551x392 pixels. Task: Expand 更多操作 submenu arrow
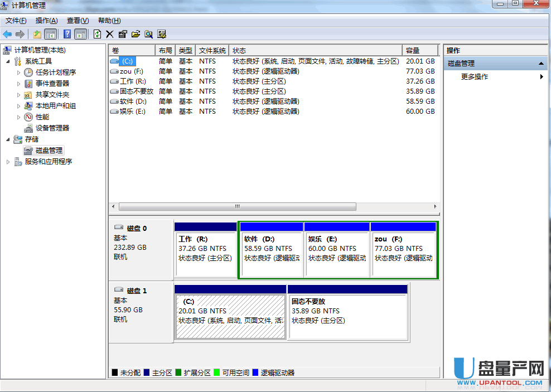pos(542,77)
